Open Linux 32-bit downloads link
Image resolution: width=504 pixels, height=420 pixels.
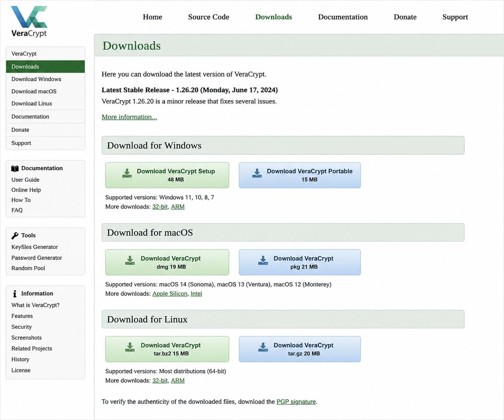(x=160, y=381)
